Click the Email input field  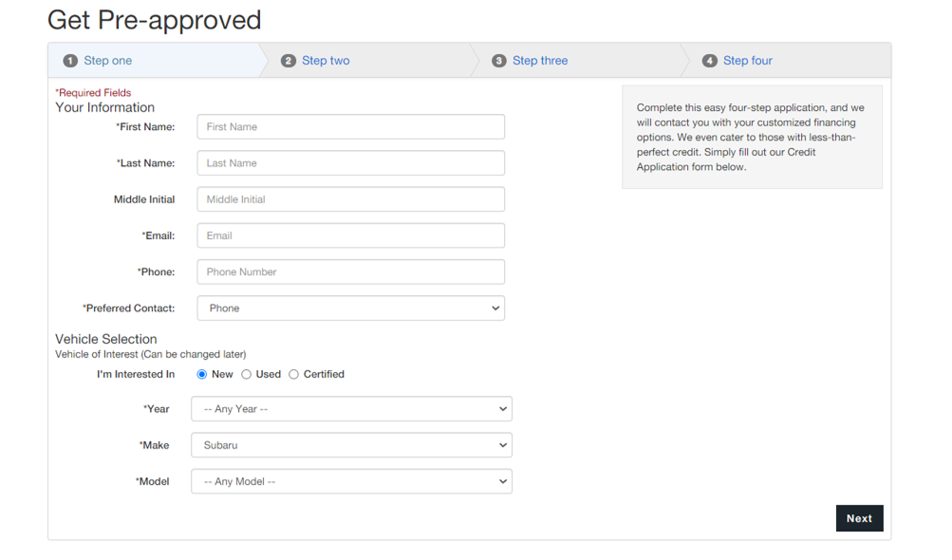[350, 235]
